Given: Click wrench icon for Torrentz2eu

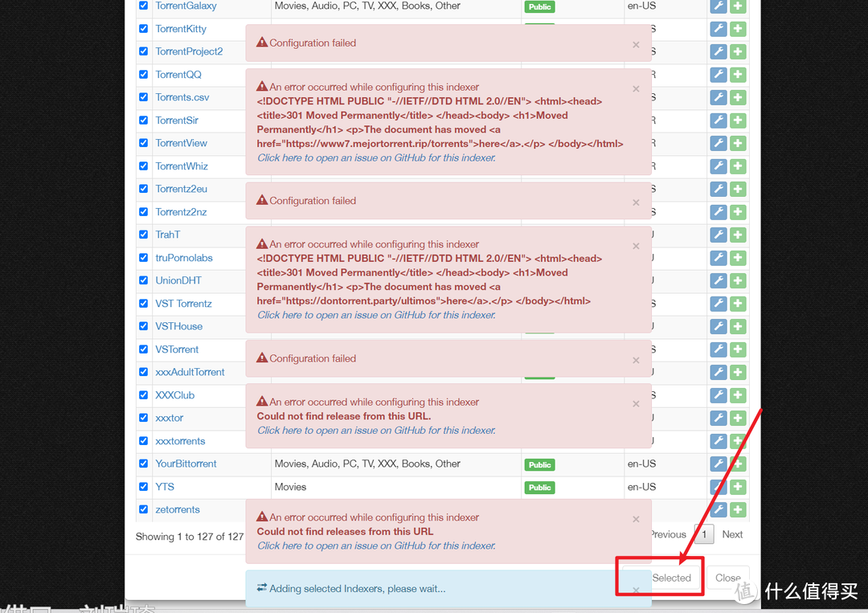Looking at the screenshot, I should tap(718, 190).
